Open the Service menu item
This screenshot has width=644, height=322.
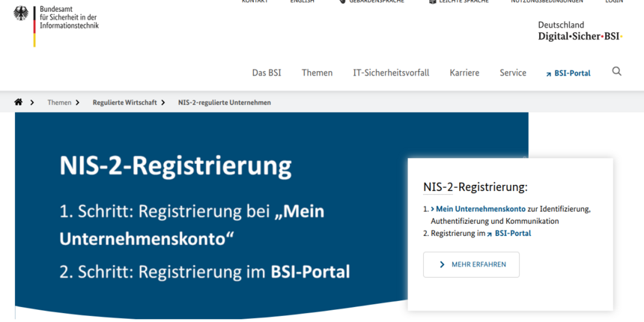point(513,73)
